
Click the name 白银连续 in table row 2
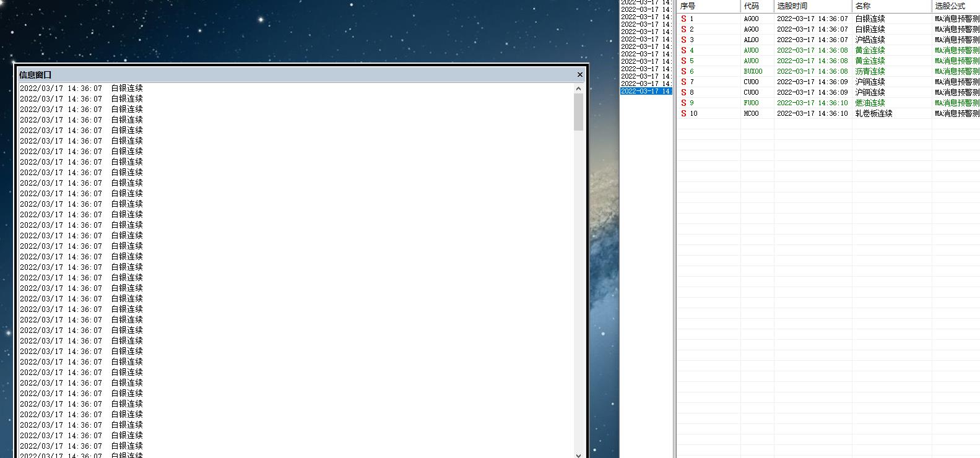870,29
